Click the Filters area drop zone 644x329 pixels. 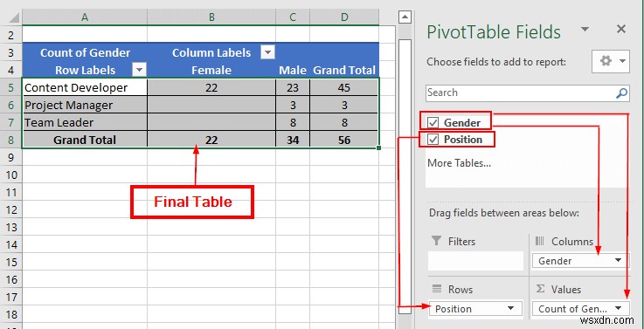click(475, 261)
